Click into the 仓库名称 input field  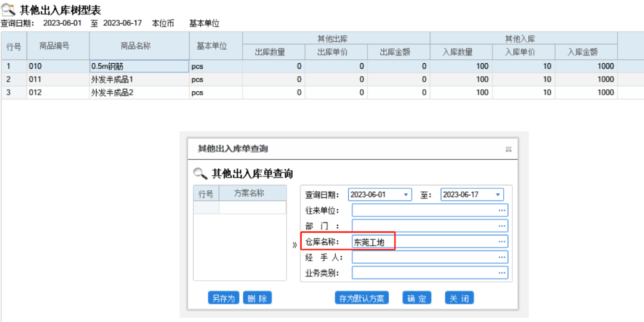423,241
